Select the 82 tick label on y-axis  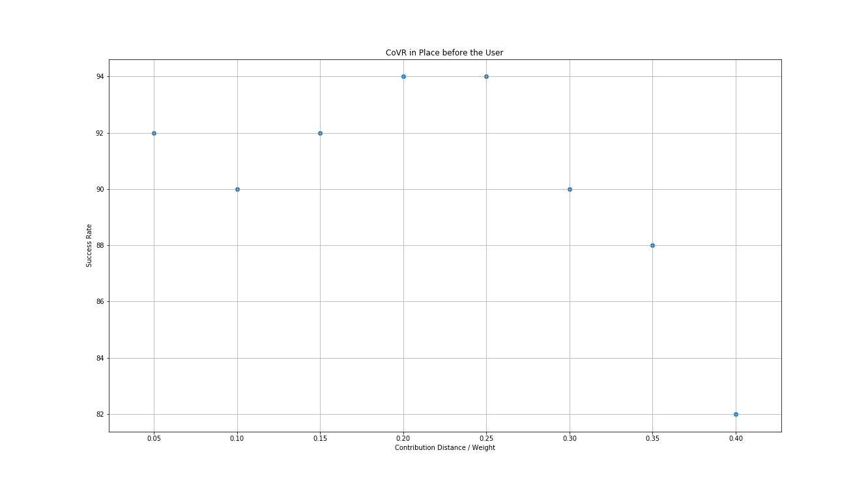[x=100, y=415]
